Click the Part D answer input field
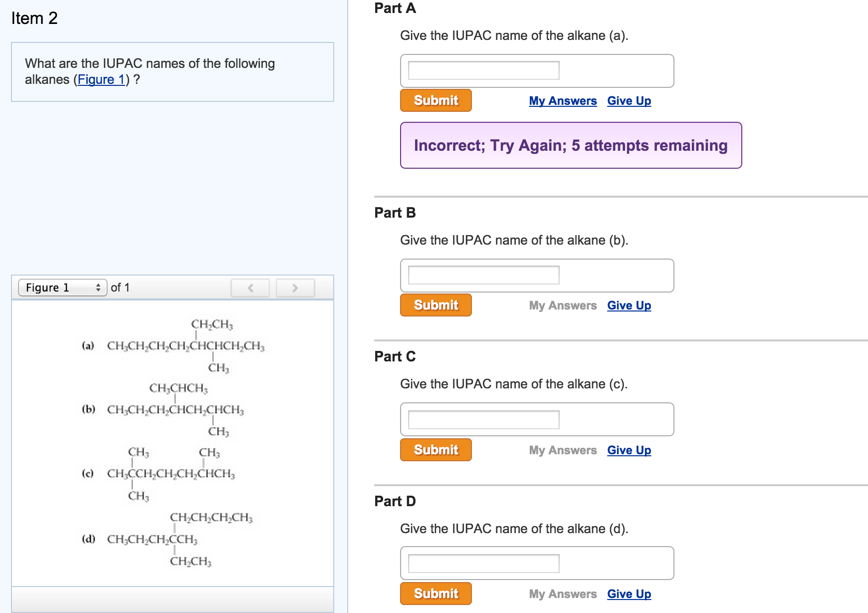868x613 pixels. pos(483,564)
